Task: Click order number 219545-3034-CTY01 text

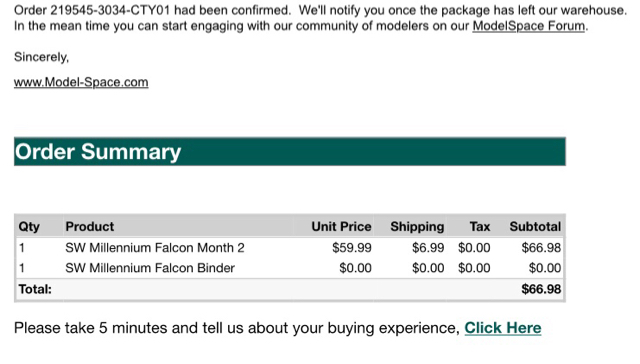Action: (110, 10)
